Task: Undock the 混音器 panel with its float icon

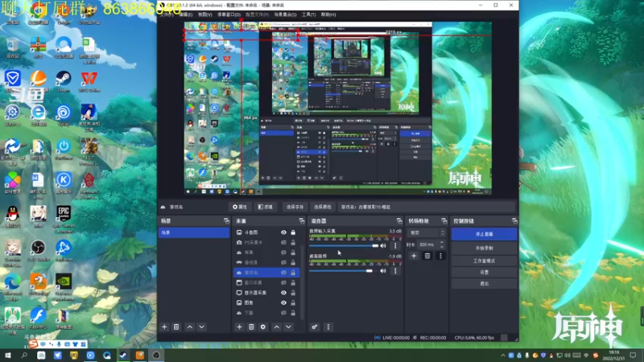Action: pyautogui.click(x=398, y=220)
